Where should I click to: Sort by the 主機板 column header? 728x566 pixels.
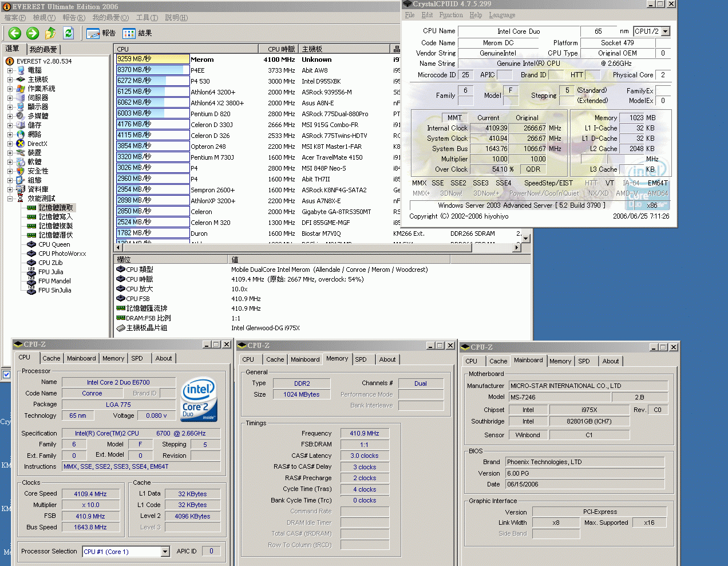(345, 49)
